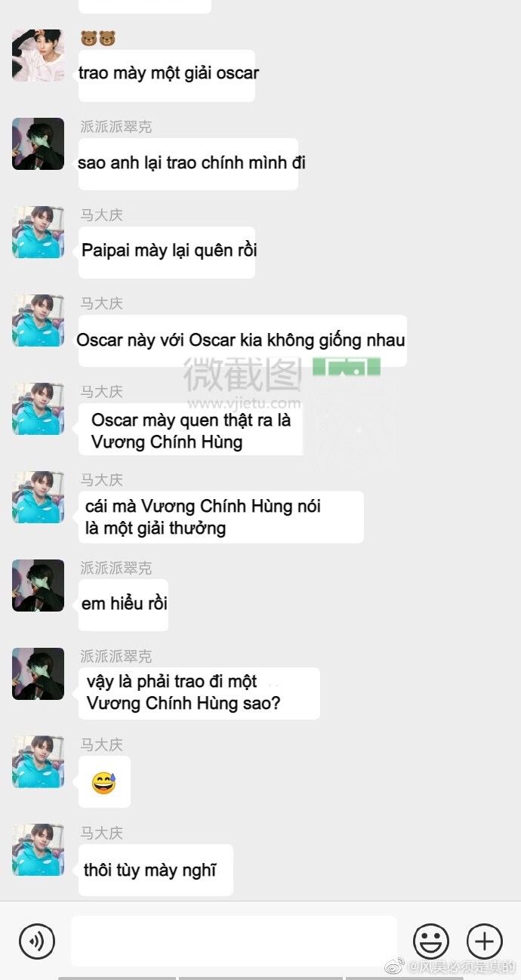Select the 'thôi tùy mày nghĩ' bubble
521x980 pixels.
point(156,871)
